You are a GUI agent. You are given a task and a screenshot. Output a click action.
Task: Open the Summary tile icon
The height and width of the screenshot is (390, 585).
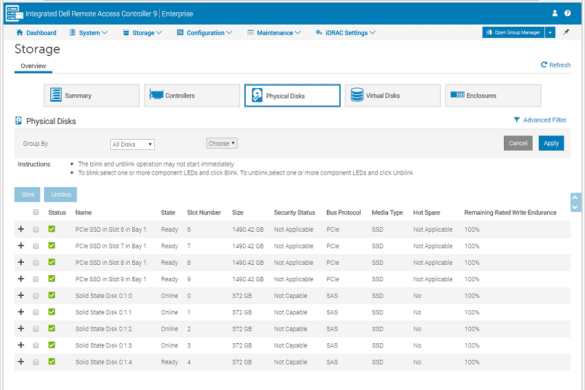click(56, 95)
